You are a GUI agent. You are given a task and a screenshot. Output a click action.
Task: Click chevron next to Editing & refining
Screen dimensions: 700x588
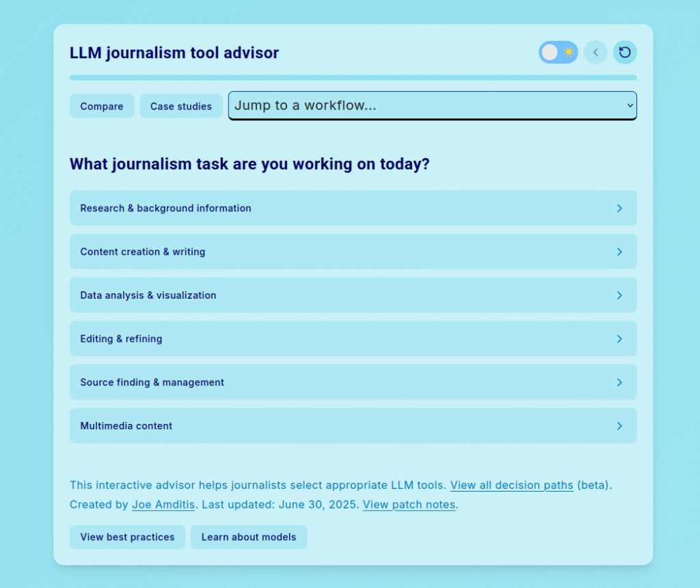[619, 339]
